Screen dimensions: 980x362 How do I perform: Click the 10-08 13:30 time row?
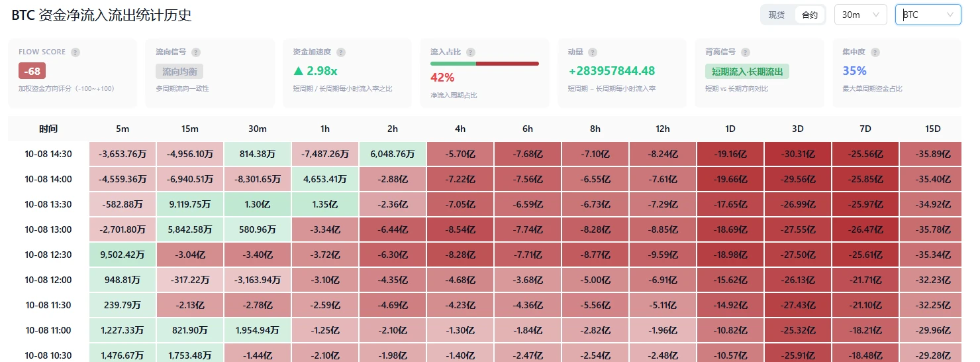[48, 204]
